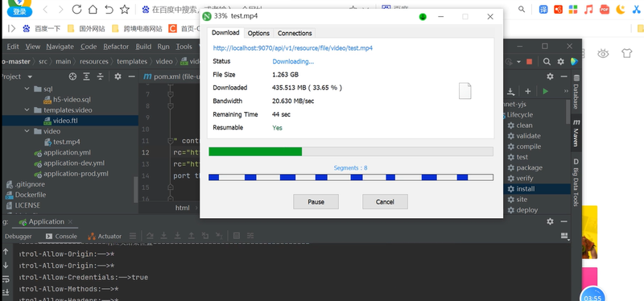Viewport: 644px width, 301px height.
Task: Click the green download indicator in dialog title bar
Action: pyautogui.click(x=423, y=17)
